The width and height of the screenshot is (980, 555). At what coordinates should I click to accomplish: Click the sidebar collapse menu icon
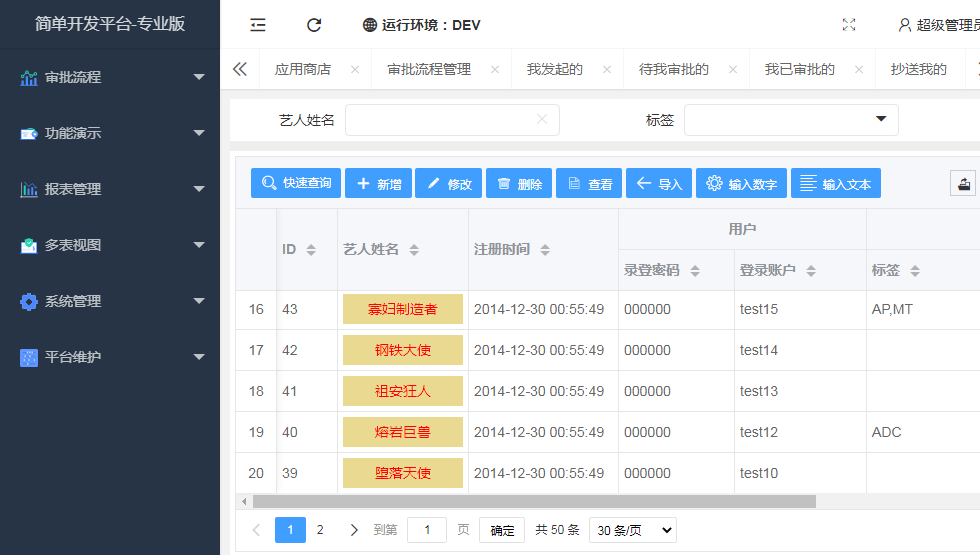pyautogui.click(x=258, y=25)
